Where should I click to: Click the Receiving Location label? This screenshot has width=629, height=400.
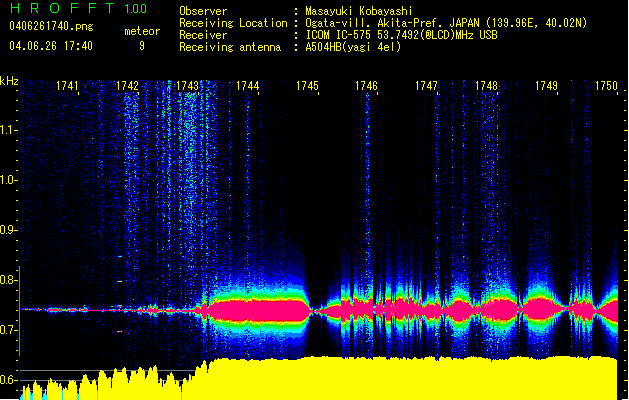pos(233,23)
